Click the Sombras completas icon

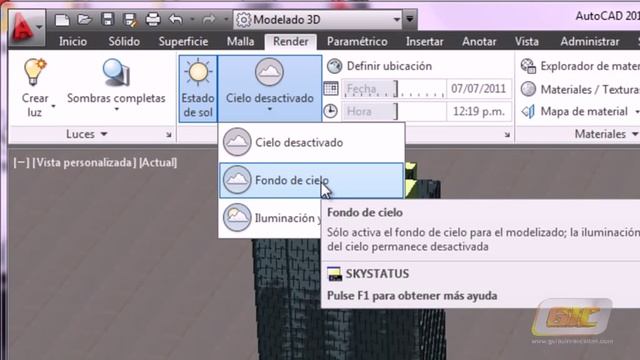point(116,72)
